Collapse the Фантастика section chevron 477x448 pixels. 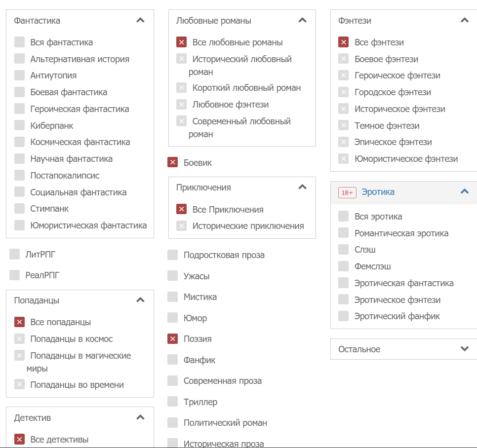[x=140, y=21]
